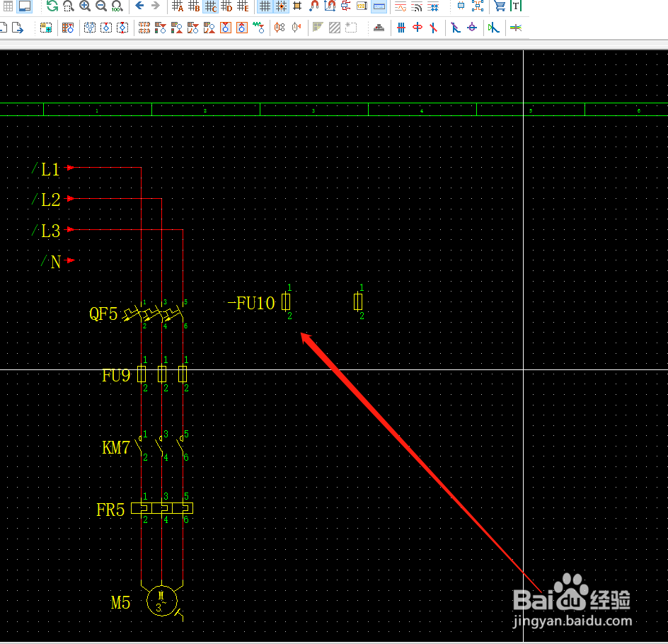
Task: Select Grid E size
Action: 243,6
